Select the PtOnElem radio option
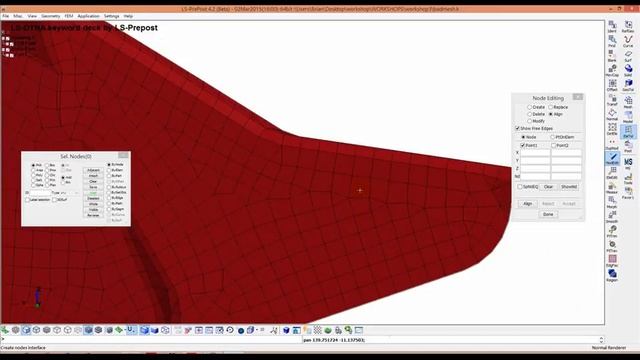Image resolution: width=640 pixels, height=360 pixels. point(553,137)
